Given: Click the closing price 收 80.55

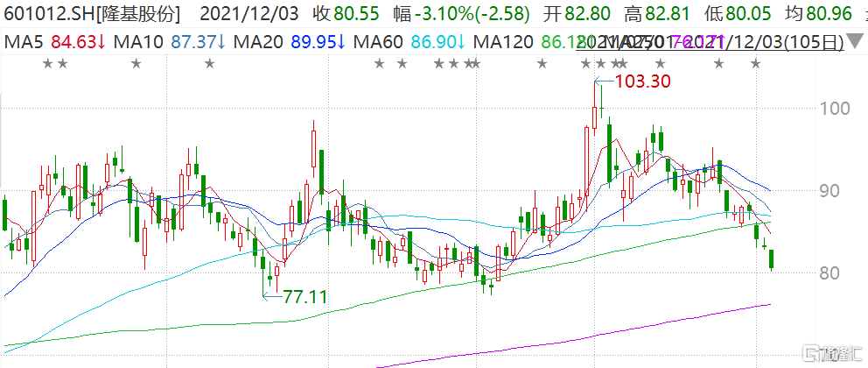Looking at the screenshot, I should pyautogui.click(x=346, y=14).
